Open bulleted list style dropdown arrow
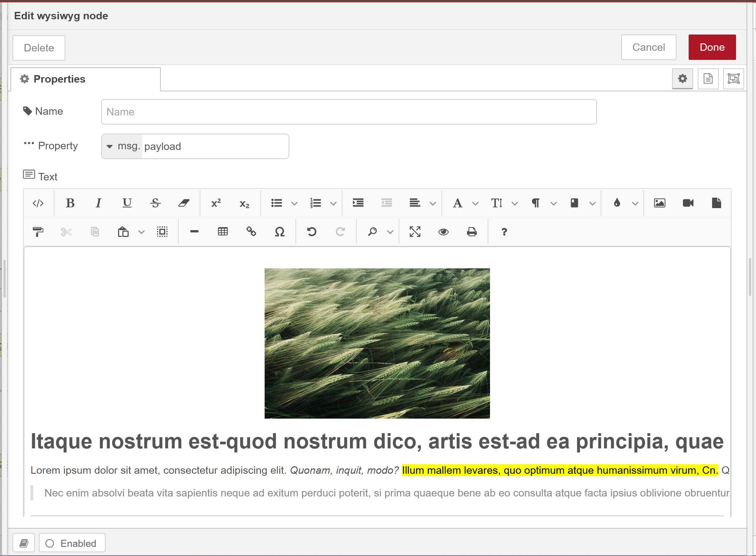 (x=294, y=203)
